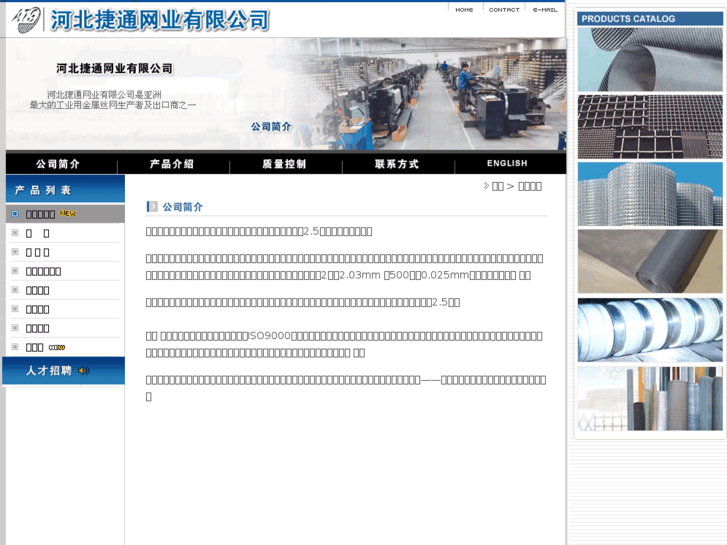Open the assorted mesh rolls thumbnail
Screen dimensions: 727x545
pos(650,398)
